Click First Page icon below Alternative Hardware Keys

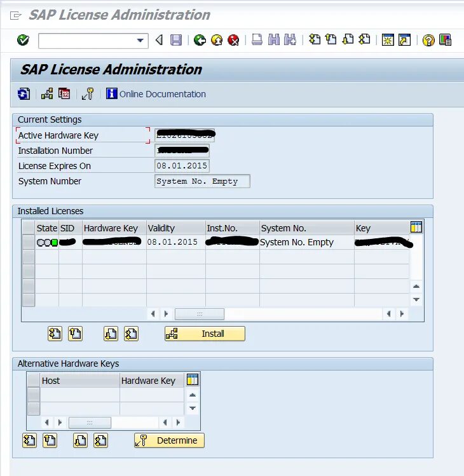29,440
